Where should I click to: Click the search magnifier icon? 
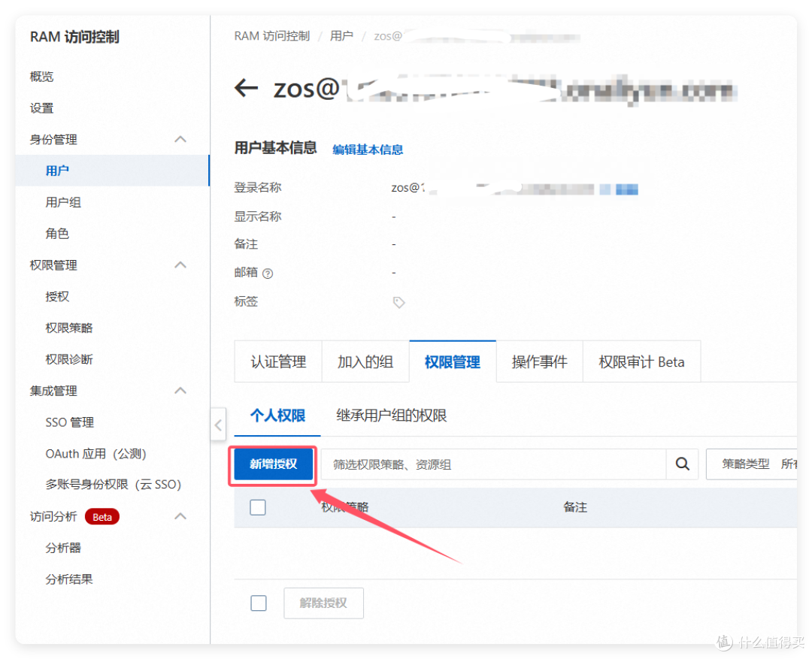coord(681,464)
